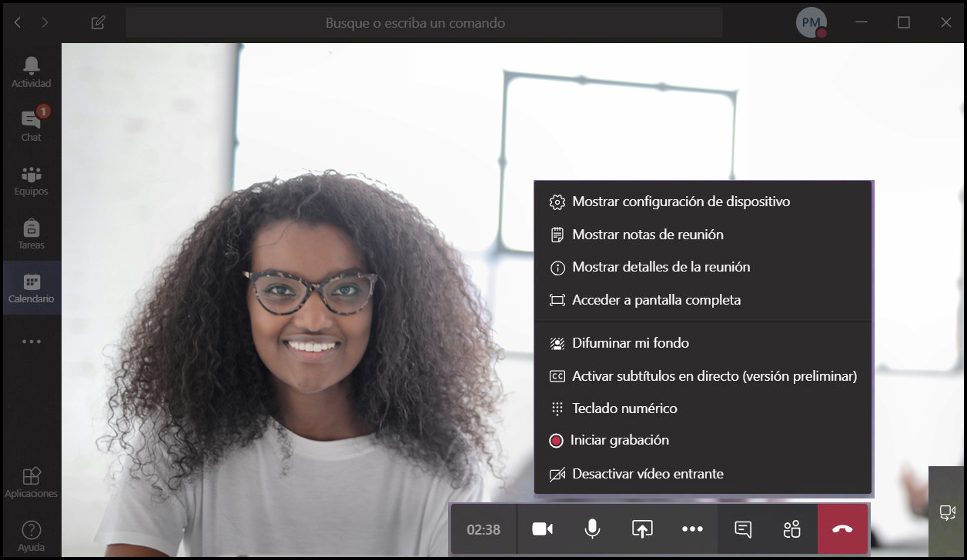Image resolution: width=967 pixels, height=560 pixels.
Task: Open the Equipos teams section
Action: (31, 179)
